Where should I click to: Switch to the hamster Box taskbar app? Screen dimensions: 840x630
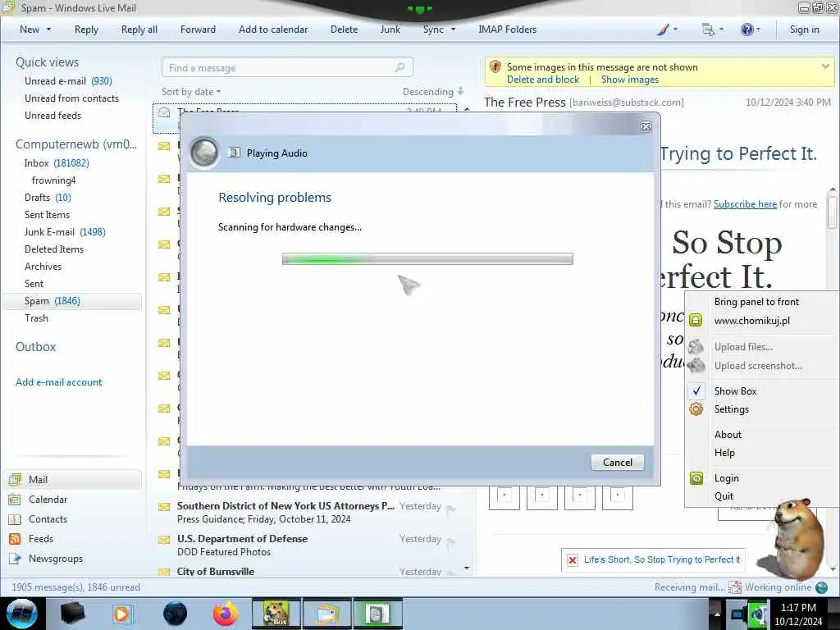click(x=276, y=614)
